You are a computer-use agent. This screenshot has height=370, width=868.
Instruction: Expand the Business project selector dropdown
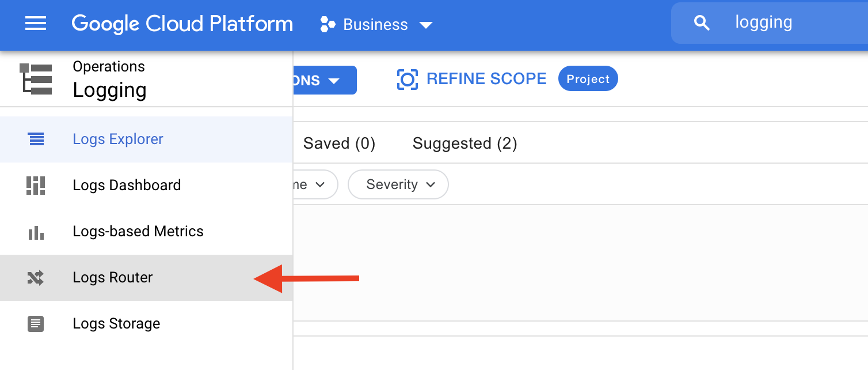(426, 25)
